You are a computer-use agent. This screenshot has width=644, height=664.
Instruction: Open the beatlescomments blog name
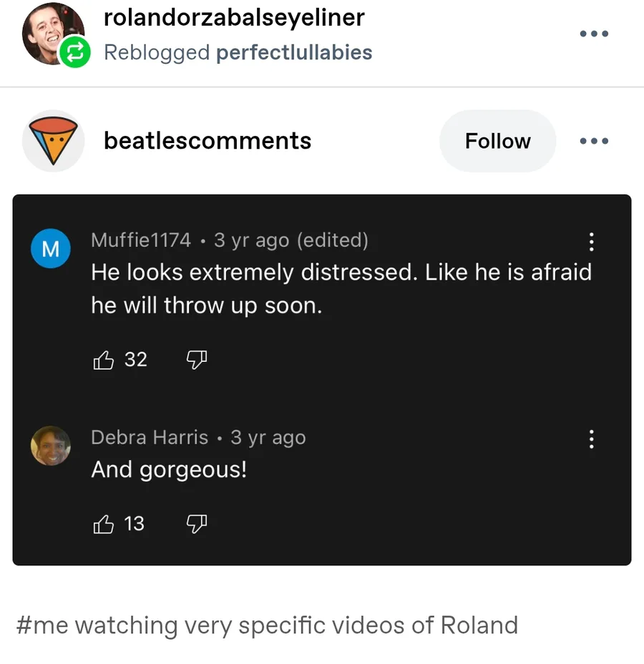tap(208, 140)
